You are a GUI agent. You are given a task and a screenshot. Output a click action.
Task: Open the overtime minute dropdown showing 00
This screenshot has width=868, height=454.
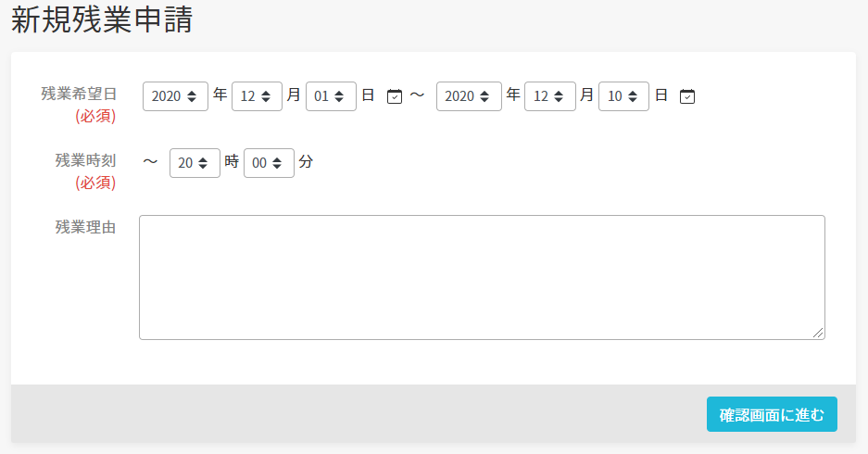(x=269, y=163)
